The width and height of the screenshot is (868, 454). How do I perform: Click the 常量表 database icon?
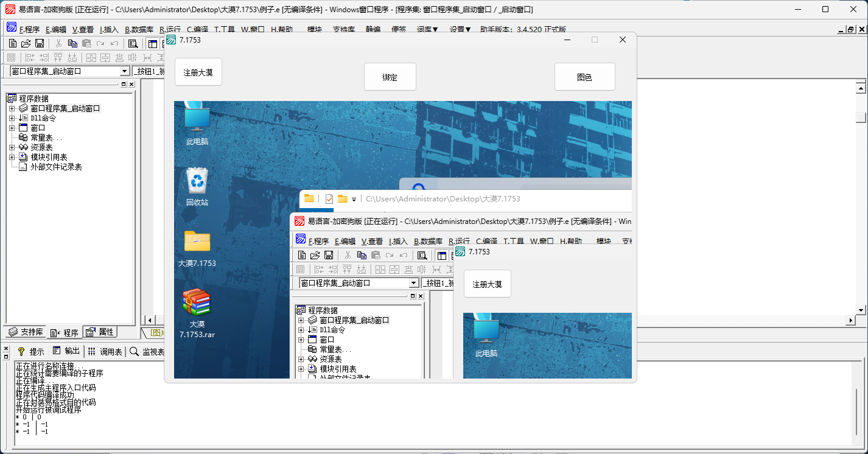tap(23, 138)
